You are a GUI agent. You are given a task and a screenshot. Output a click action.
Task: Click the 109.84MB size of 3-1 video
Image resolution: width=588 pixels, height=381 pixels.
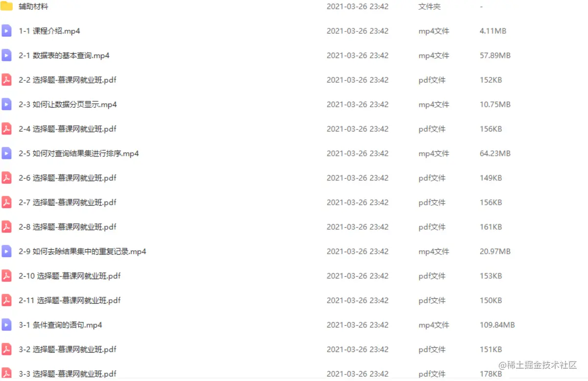click(497, 325)
